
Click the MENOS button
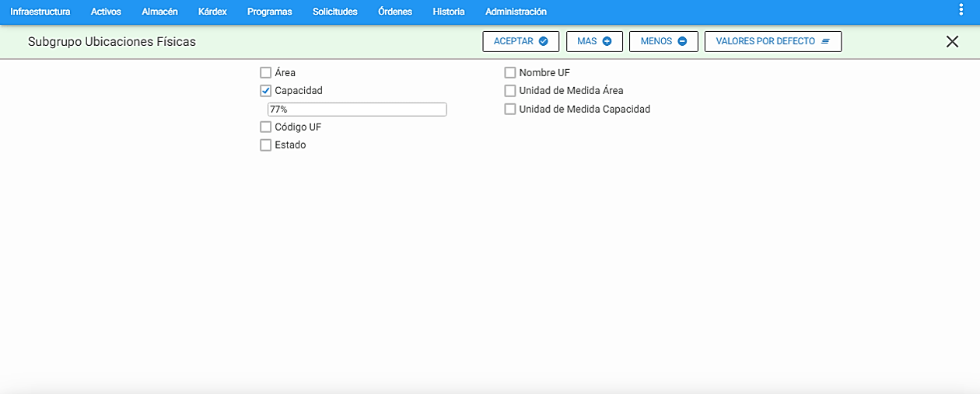click(x=663, y=41)
